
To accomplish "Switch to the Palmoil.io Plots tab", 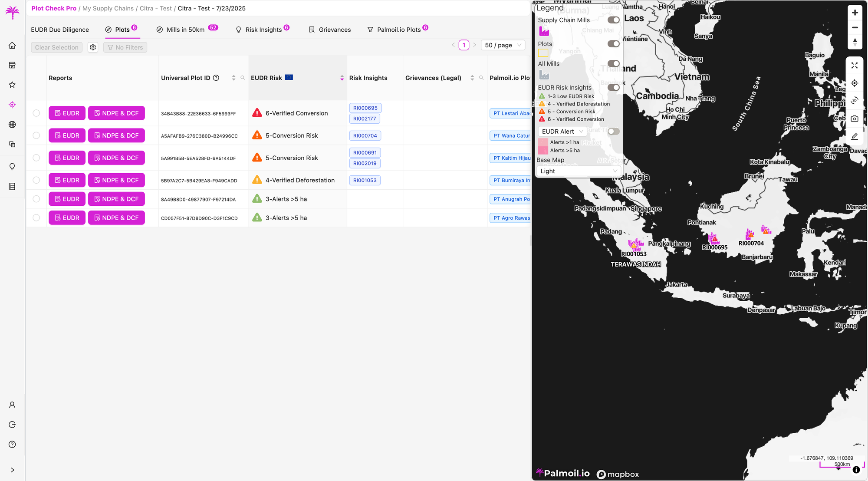I will 398,30.
